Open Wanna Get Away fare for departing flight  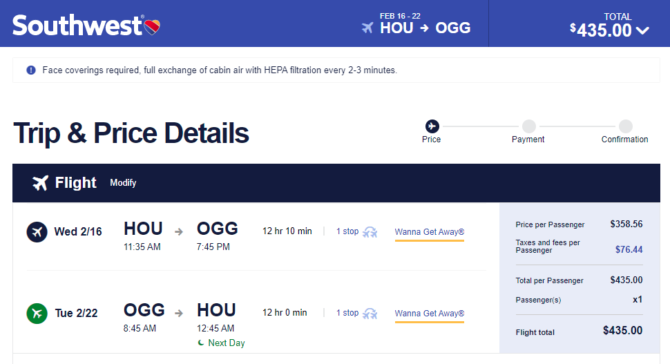pyautogui.click(x=429, y=232)
